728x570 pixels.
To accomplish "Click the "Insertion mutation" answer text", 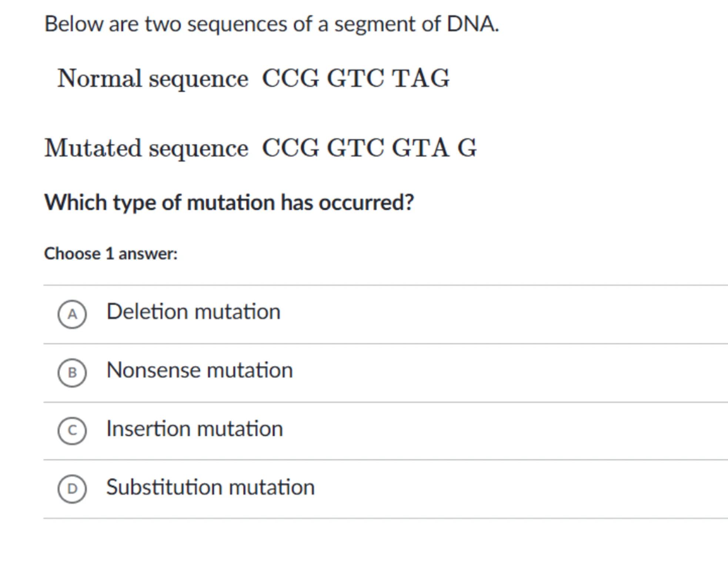I will click(x=194, y=429).
